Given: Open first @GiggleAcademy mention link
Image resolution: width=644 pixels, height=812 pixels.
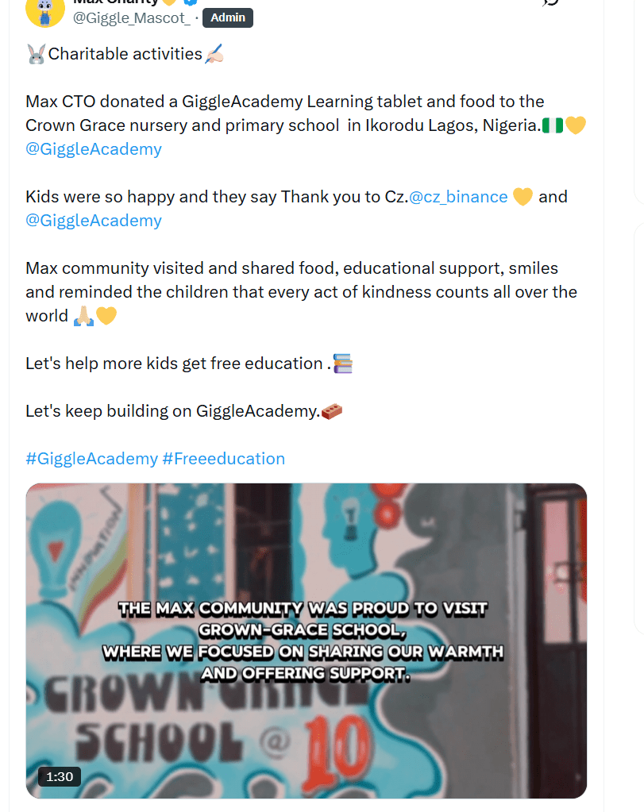Looking at the screenshot, I should click(94, 149).
